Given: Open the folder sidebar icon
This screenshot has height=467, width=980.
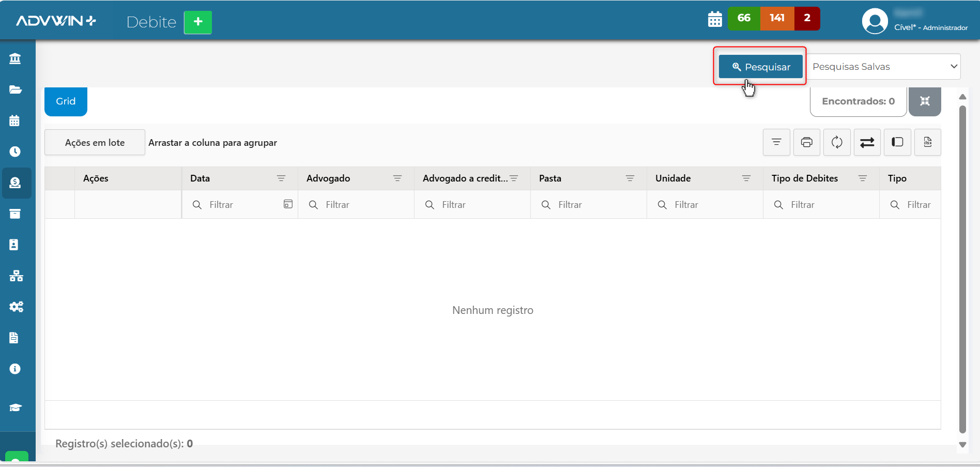Looking at the screenshot, I should (x=15, y=89).
